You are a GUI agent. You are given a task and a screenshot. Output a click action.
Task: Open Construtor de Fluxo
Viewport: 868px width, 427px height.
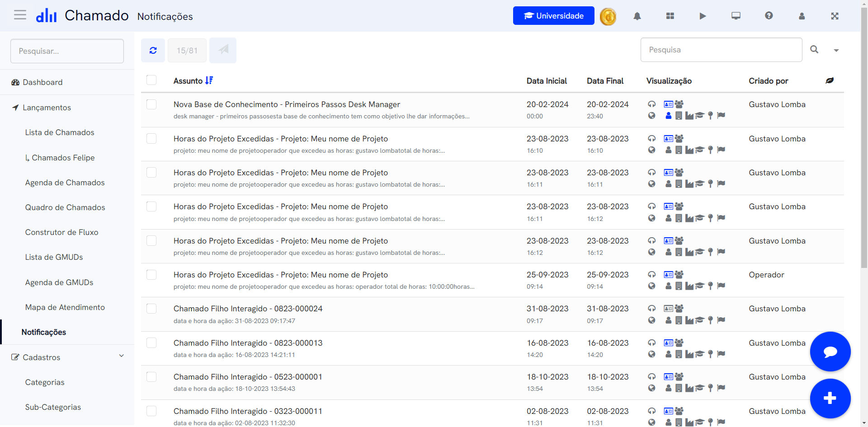coord(61,232)
